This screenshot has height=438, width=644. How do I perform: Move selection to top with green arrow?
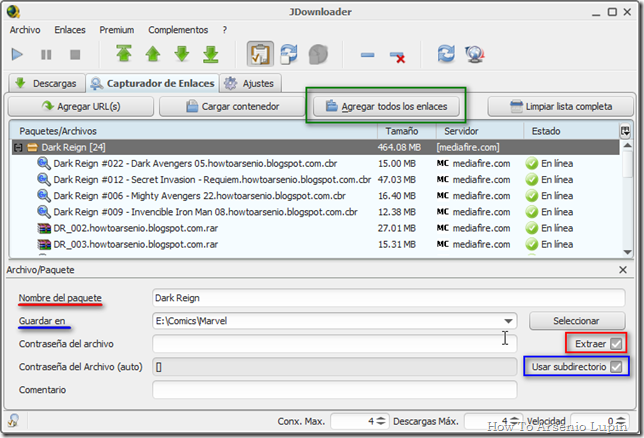[123, 54]
